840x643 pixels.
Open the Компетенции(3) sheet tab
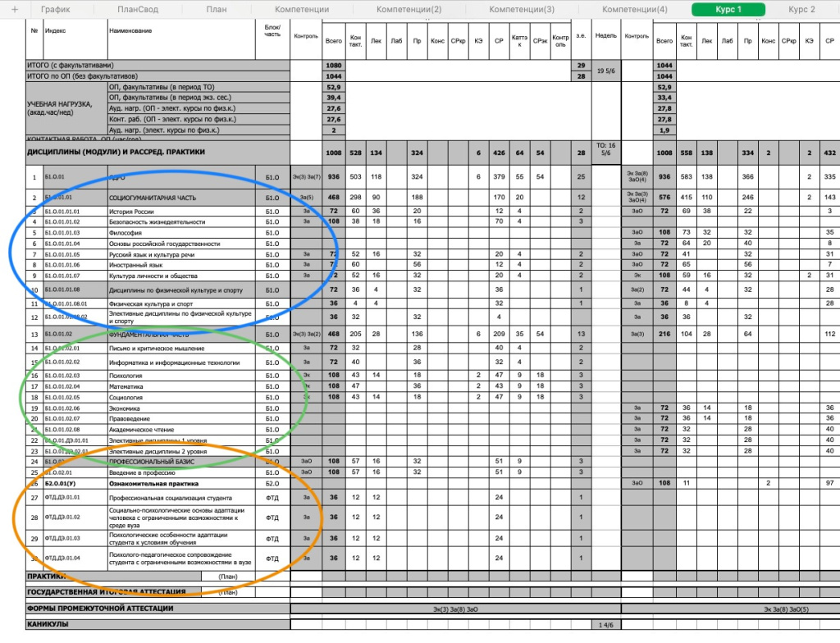pyautogui.click(x=522, y=9)
